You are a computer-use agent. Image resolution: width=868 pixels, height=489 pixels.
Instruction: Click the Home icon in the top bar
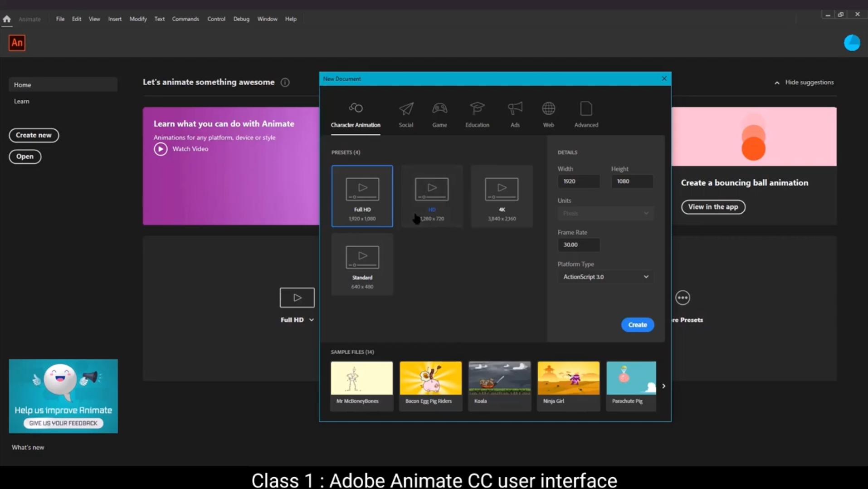click(x=7, y=19)
